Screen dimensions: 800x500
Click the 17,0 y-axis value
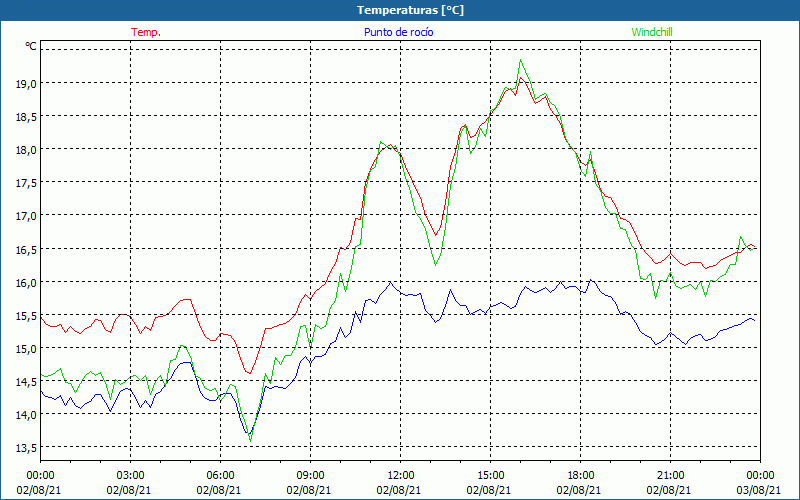pos(26,216)
